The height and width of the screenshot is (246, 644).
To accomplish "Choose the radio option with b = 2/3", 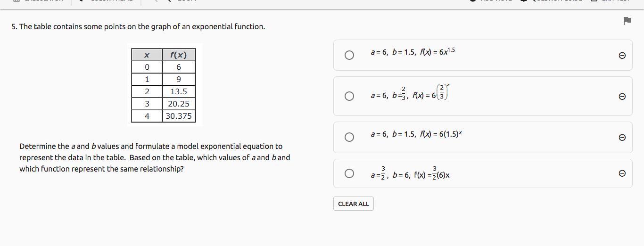I will point(349,96).
